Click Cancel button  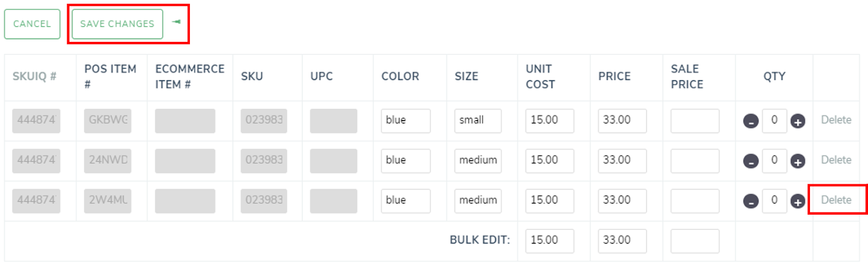tap(32, 24)
